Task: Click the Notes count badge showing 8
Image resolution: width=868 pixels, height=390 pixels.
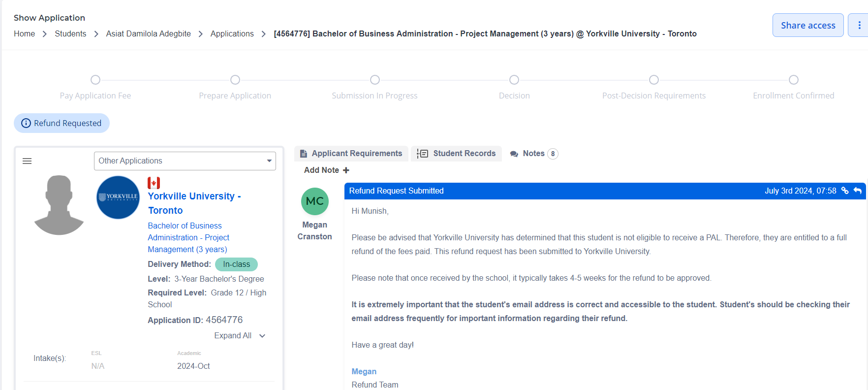Action: click(553, 154)
